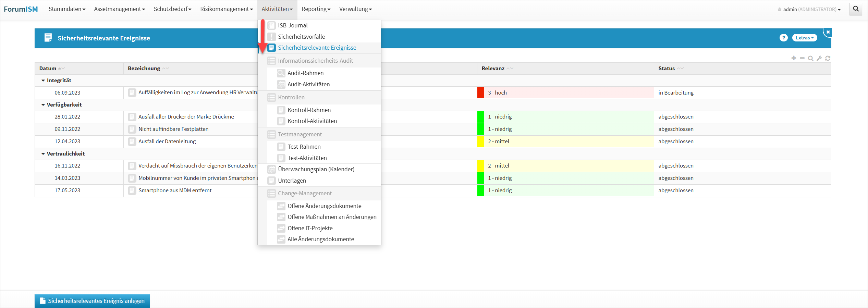Collapse the Integrität group

[x=43, y=81]
